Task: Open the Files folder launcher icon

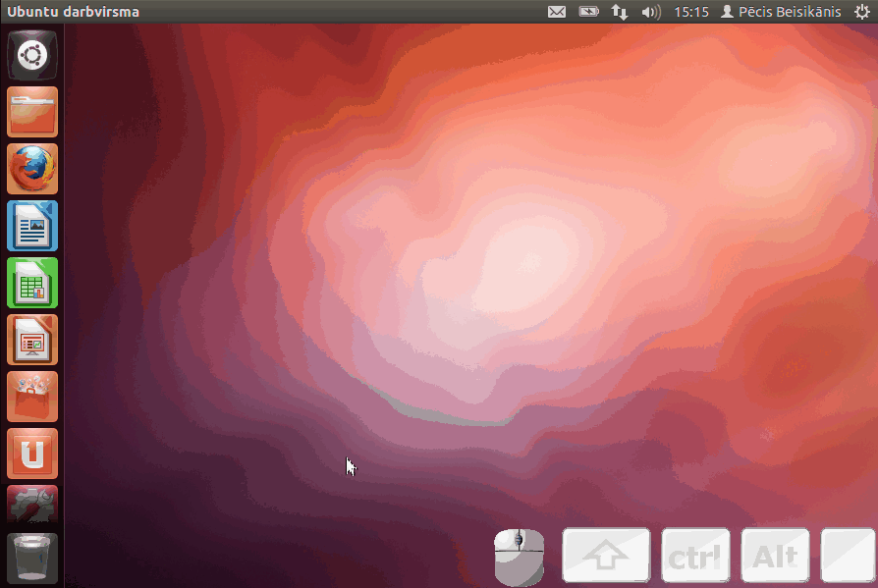Action: click(31, 112)
